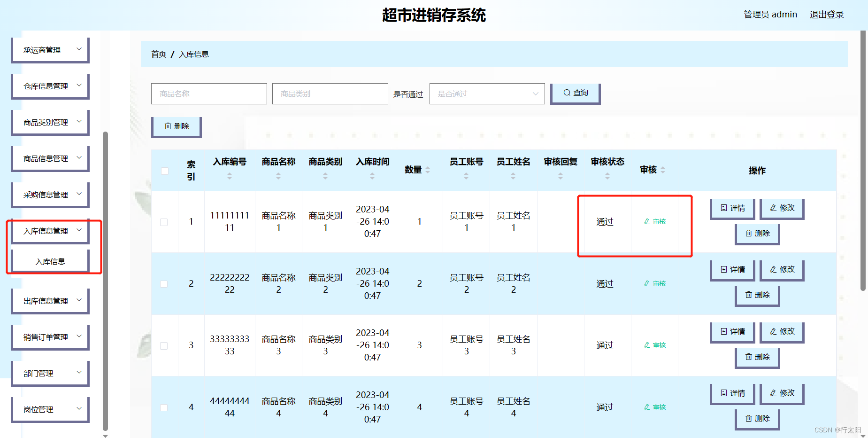Screen dimensions: 868x438
Task: Click 入库编号 cell 2222222222
Action: 230,283
